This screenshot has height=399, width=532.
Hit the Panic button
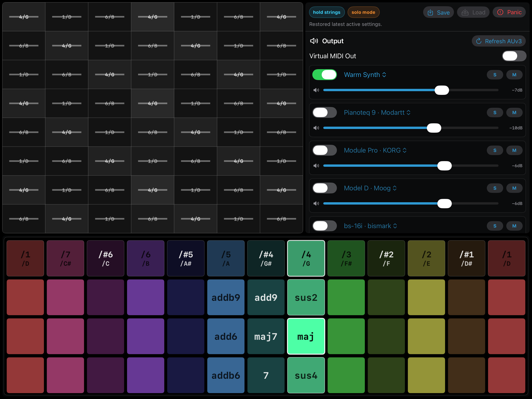pyautogui.click(x=509, y=12)
